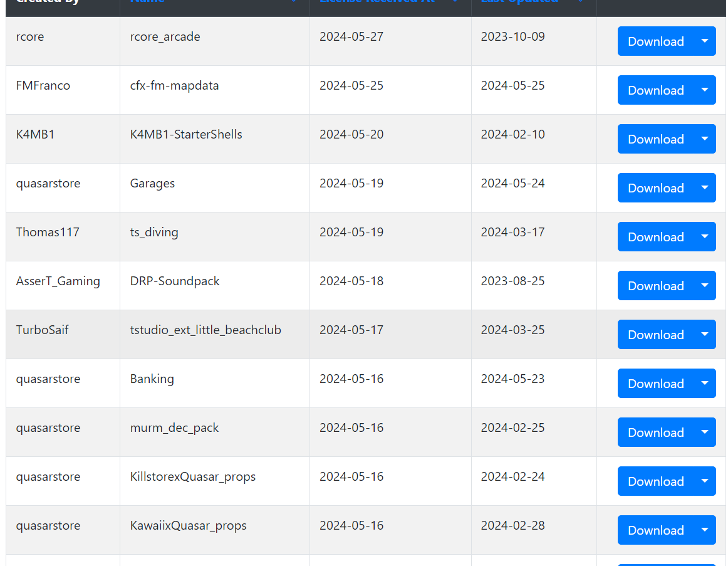Click license date 2024-05-17

point(351,330)
